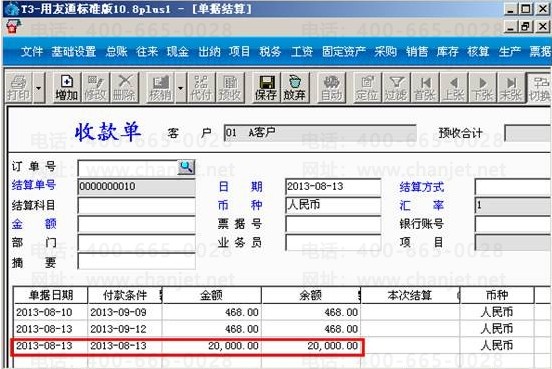The width and height of the screenshot is (552, 369).
Task: Click the 预收 advance receipt toolbar icon
Action: (x=230, y=88)
